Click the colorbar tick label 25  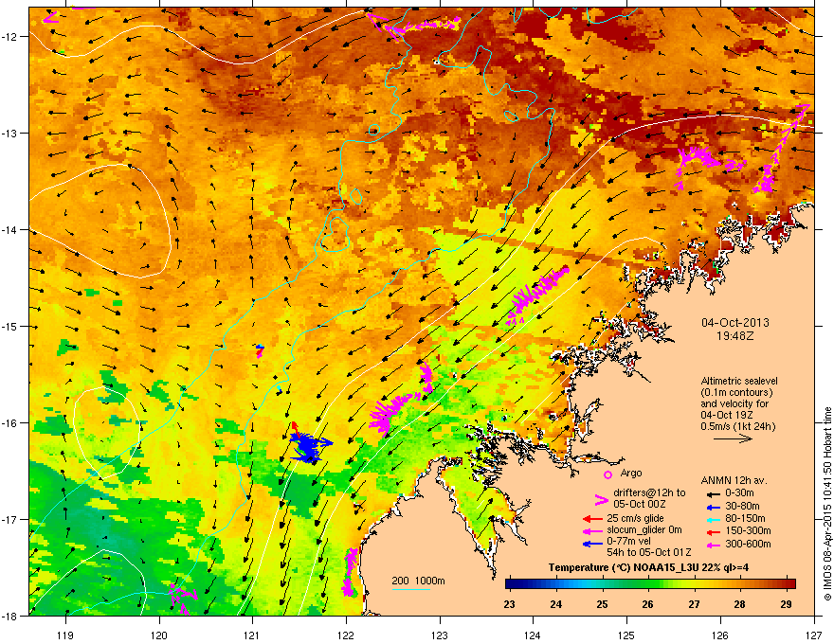point(602,604)
